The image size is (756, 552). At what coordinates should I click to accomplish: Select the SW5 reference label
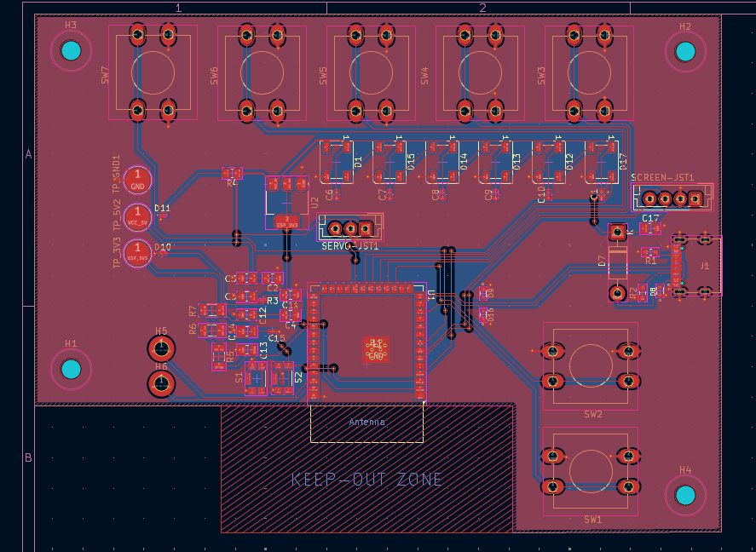[323, 76]
